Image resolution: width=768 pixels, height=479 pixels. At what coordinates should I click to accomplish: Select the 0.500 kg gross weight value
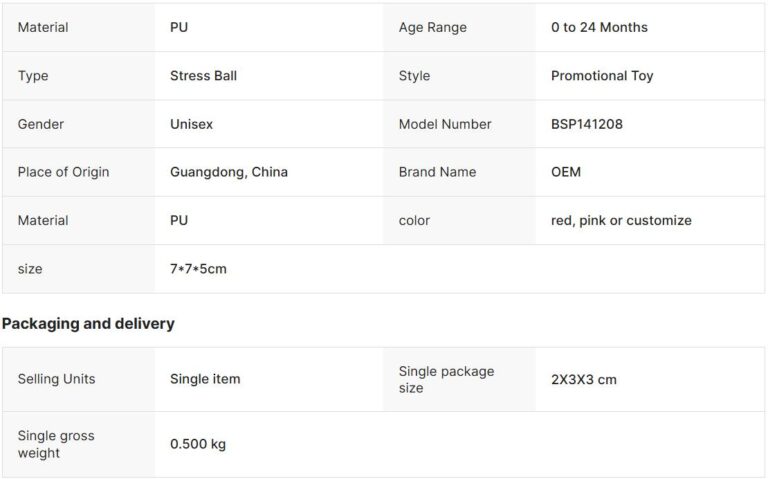pyautogui.click(x=198, y=444)
